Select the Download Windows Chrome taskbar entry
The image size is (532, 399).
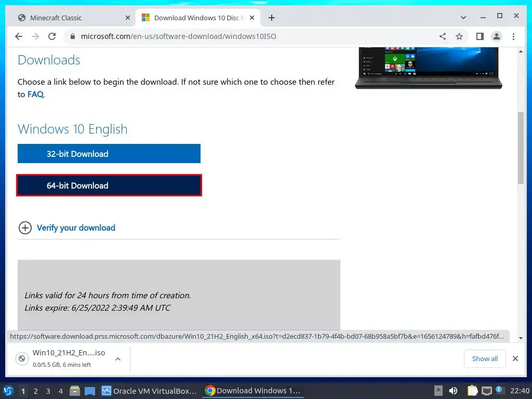click(253, 391)
